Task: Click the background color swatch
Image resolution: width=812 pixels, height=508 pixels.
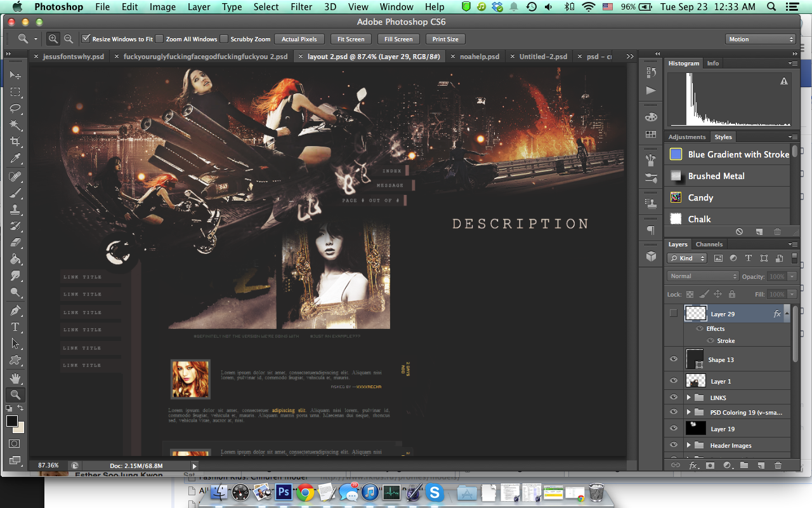Action: point(20,428)
